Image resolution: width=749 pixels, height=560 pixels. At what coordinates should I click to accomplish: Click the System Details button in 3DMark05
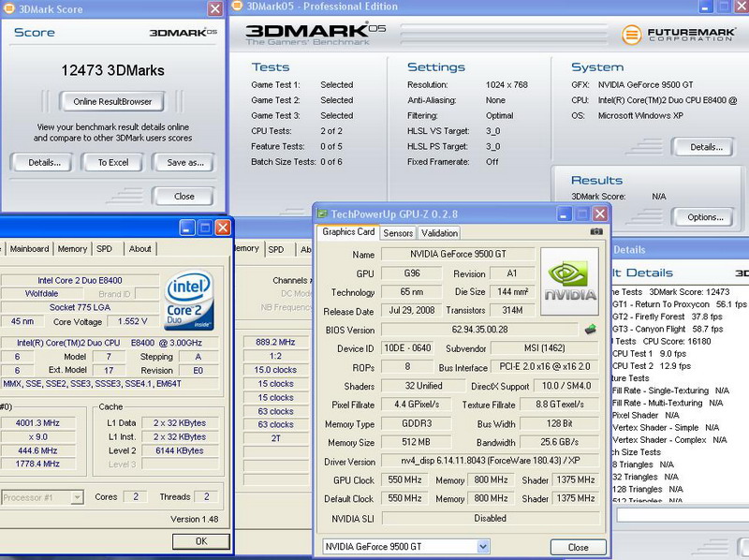[706, 147]
